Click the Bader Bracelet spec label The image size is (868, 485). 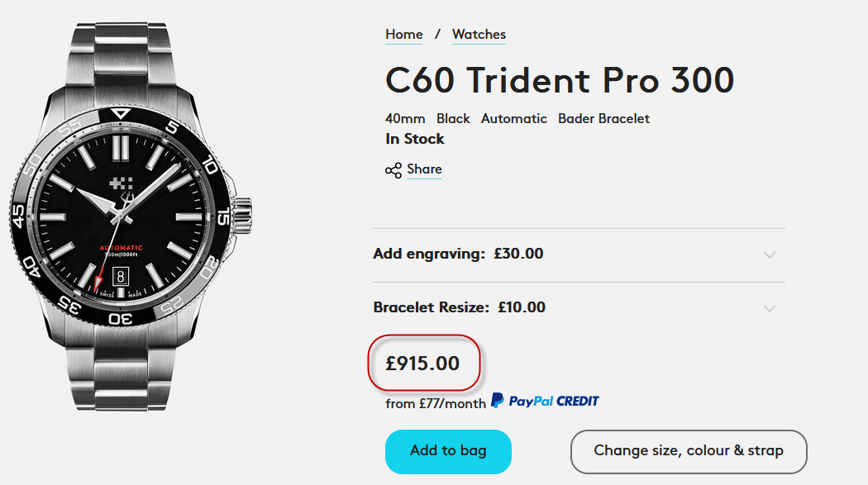[x=603, y=118]
